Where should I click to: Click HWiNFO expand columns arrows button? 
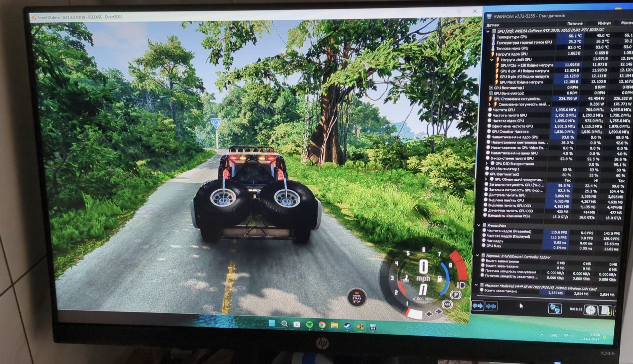(x=478, y=306)
